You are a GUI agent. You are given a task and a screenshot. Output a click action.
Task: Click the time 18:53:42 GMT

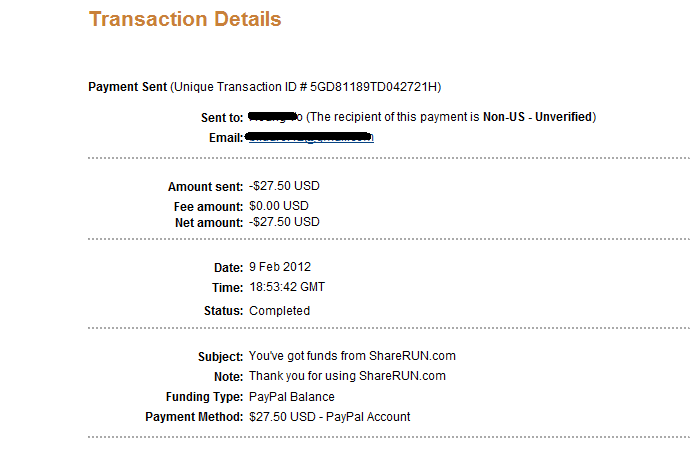coord(286,287)
